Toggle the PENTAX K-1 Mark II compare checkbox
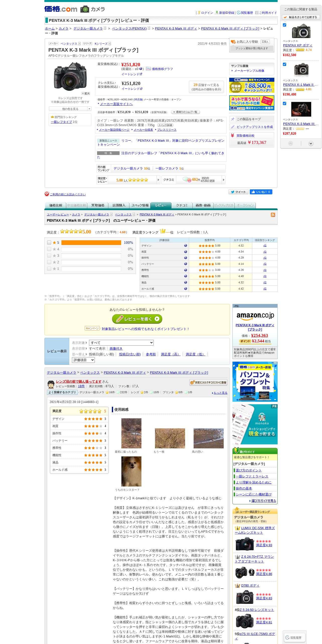322x644 pixels. (284, 64)
